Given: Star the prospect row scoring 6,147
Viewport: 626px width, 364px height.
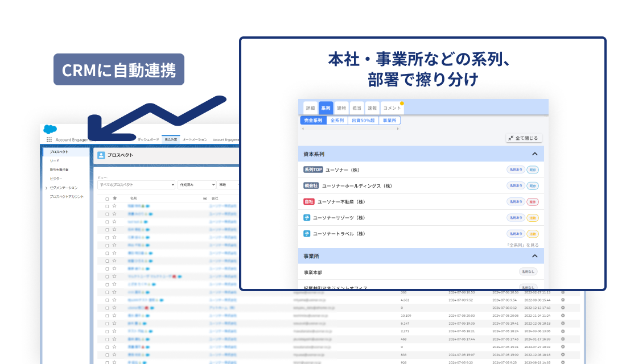Looking at the screenshot, I should 114,323.
